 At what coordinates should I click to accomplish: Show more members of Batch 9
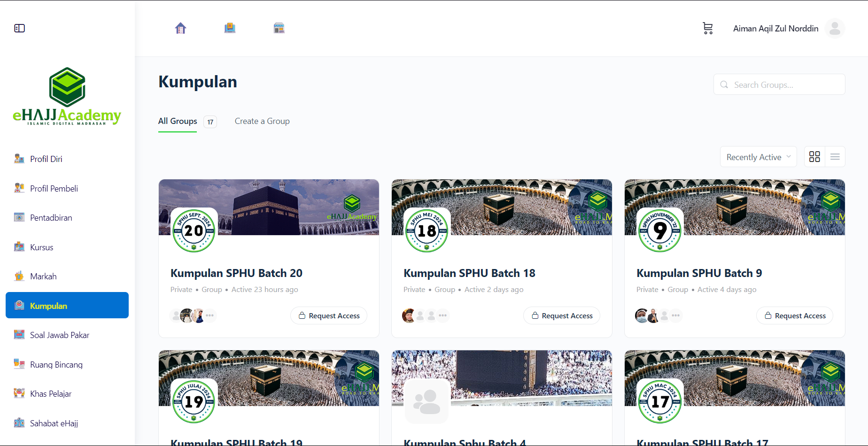coord(675,315)
